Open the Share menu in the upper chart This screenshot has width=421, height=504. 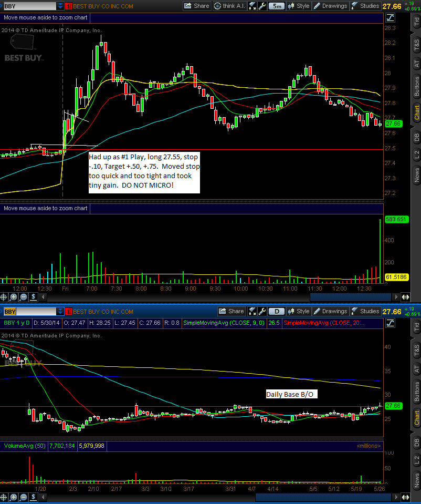tap(197, 6)
